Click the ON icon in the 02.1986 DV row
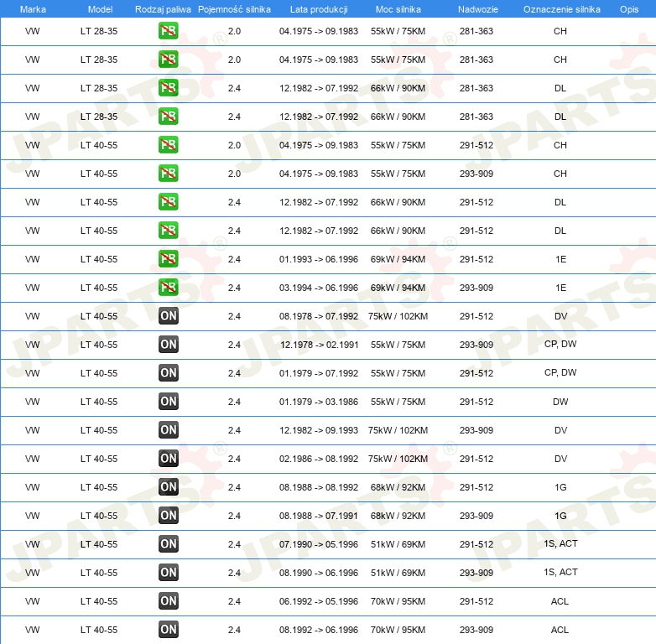 click(169, 459)
